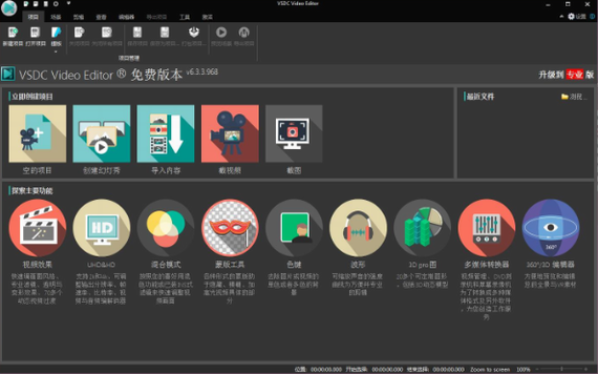Click the UHD&HD feature title text
The height and width of the screenshot is (375, 599).
point(101,264)
